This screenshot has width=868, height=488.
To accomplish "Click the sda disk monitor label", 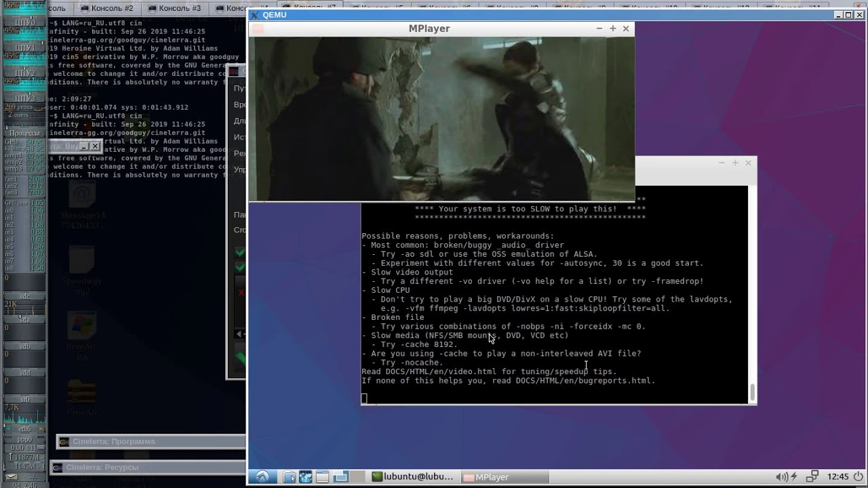I will (x=24, y=319).
